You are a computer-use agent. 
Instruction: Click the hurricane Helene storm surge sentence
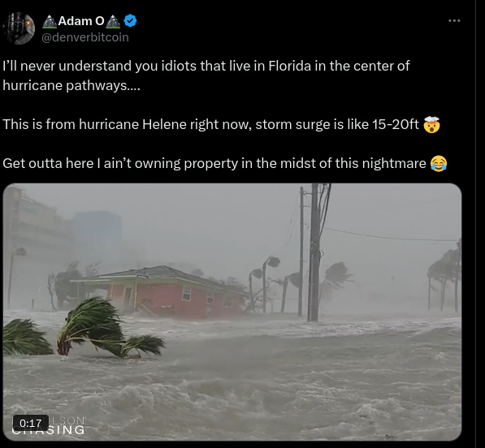point(210,124)
